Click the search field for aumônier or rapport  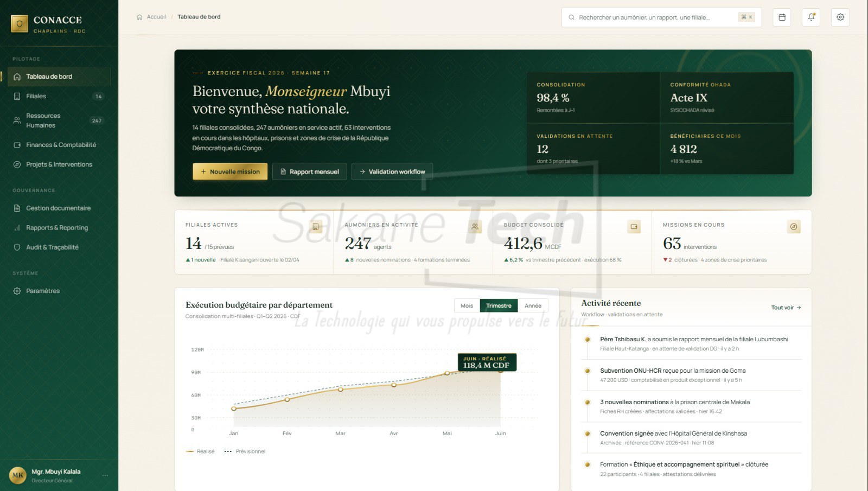pyautogui.click(x=661, y=17)
